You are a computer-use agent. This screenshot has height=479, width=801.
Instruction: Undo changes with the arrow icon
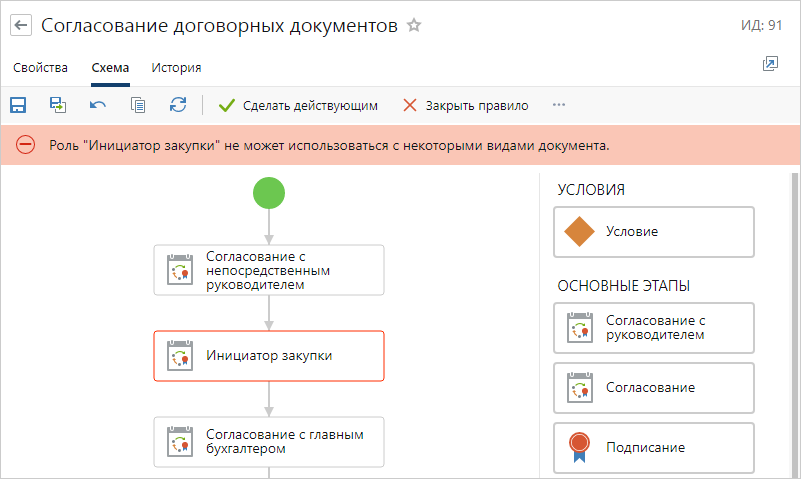[x=98, y=105]
